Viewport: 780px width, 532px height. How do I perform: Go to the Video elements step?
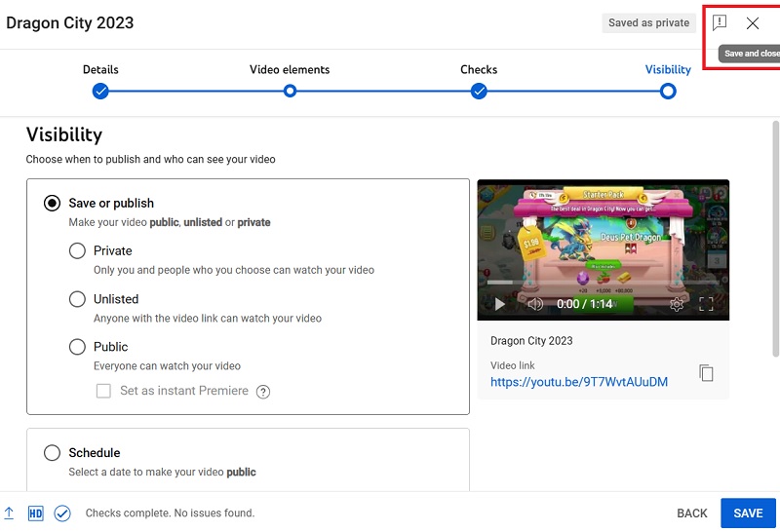290,69
